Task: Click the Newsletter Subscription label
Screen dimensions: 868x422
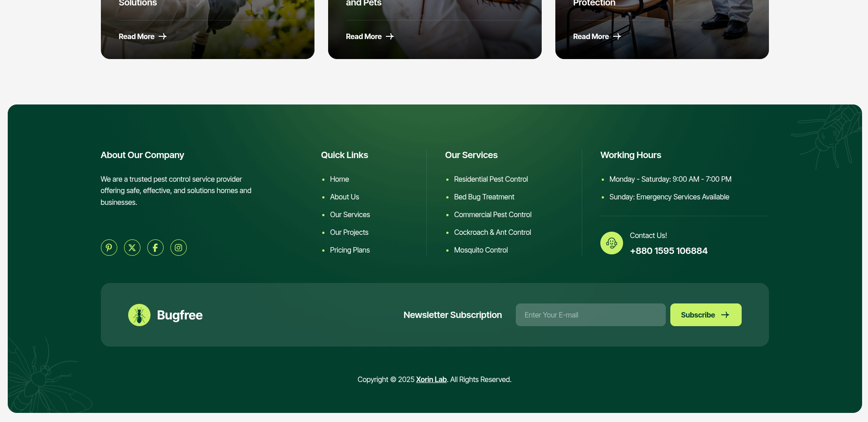Action: (x=453, y=315)
